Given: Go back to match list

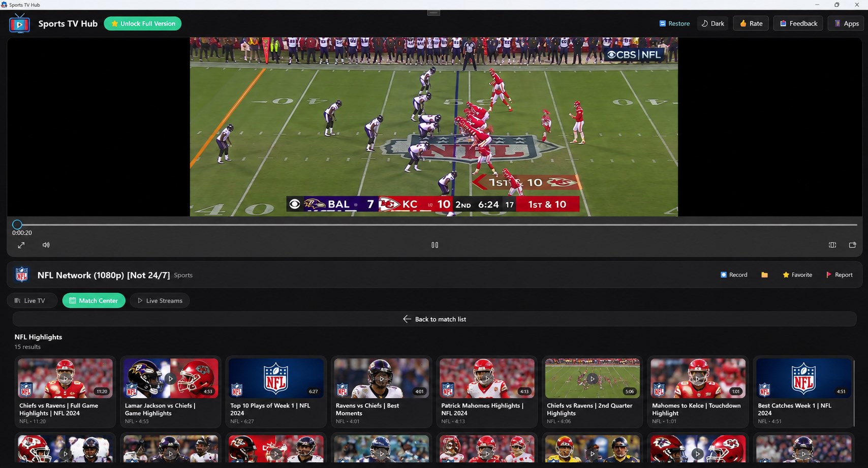Looking at the screenshot, I should (x=435, y=319).
